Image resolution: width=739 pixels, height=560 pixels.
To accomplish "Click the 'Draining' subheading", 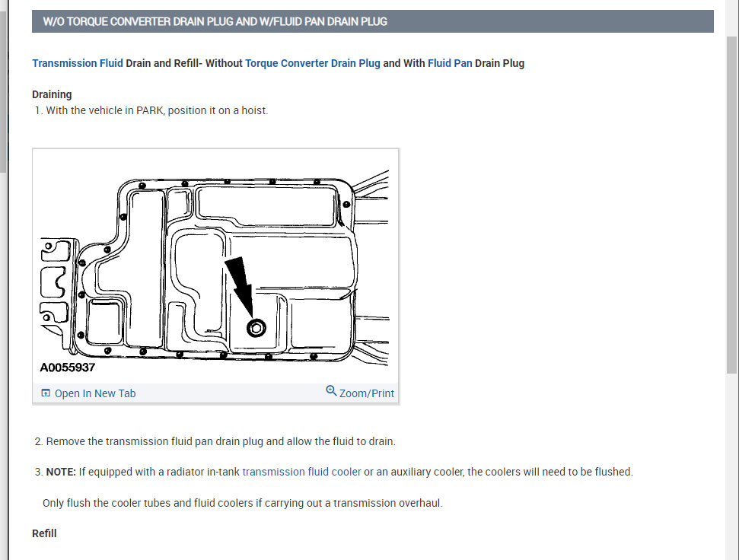I will click(x=52, y=94).
